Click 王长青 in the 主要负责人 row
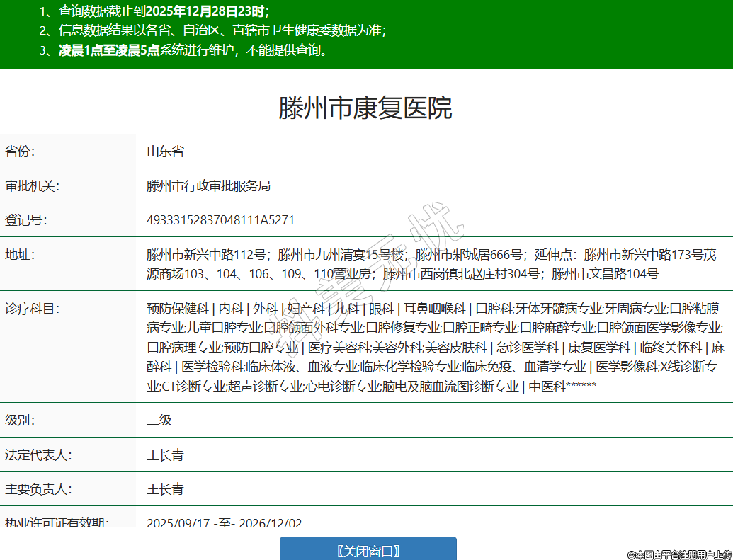 click(165, 489)
